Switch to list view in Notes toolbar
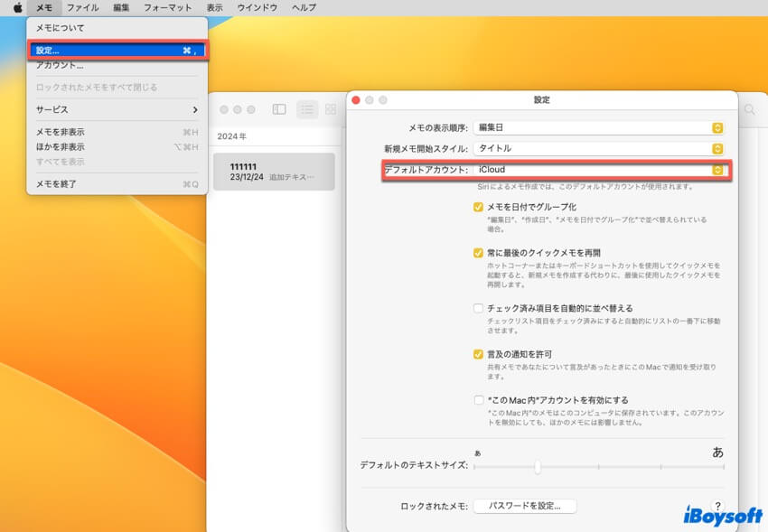This screenshot has width=768, height=532. pyautogui.click(x=307, y=109)
